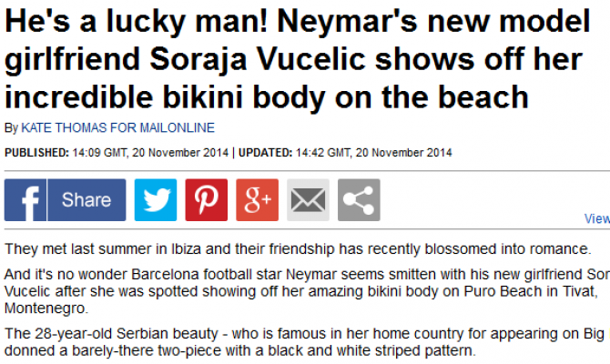Click the PUBLISHED 14:09 GMT timestamp
610x364 pixels.
pyautogui.click(x=117, y=152)
